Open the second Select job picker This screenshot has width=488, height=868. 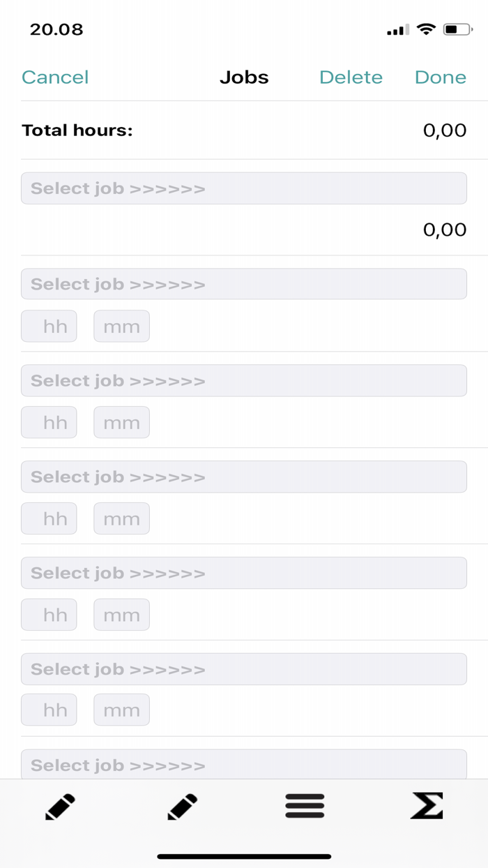[244, 283]
